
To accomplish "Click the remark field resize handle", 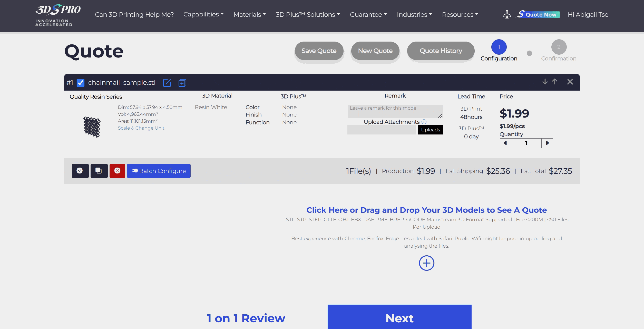I will pos(440,116).
